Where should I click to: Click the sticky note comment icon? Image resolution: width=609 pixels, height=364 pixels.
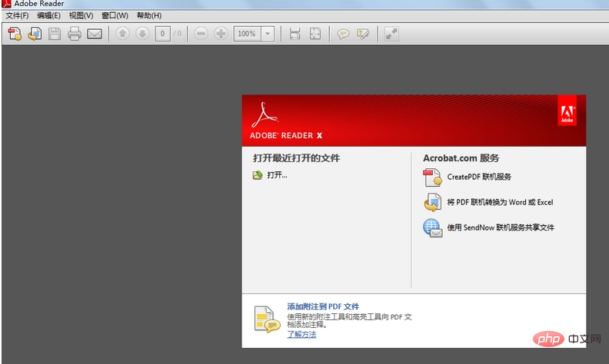pos(343,34)
